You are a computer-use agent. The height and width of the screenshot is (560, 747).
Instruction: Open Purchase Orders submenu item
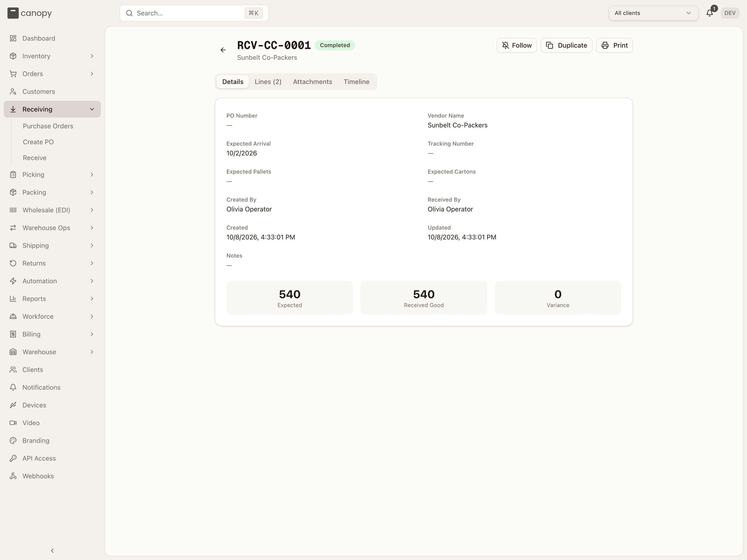[x=48, y=126]
